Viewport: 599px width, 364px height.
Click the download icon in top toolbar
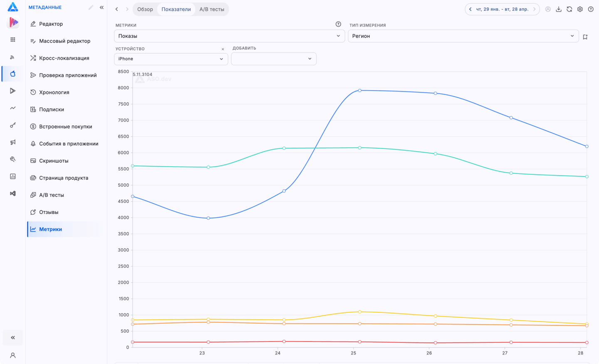559,9
